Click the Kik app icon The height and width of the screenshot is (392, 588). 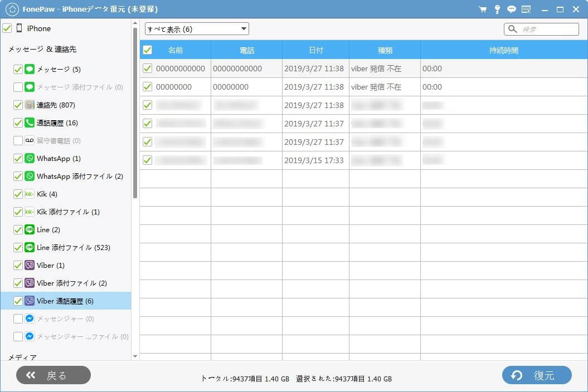pyautogui.click(x=30, y=194)
